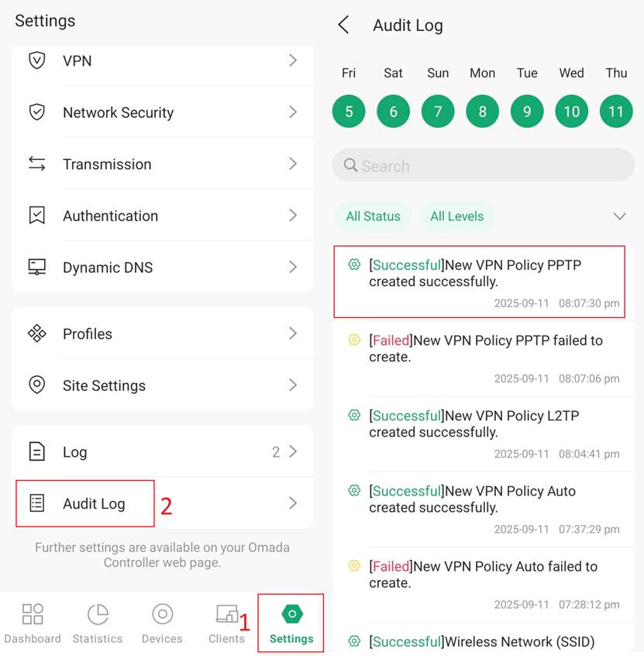Click the audit log Search field
Screen dimensions: 644x656
pos(483,166)
